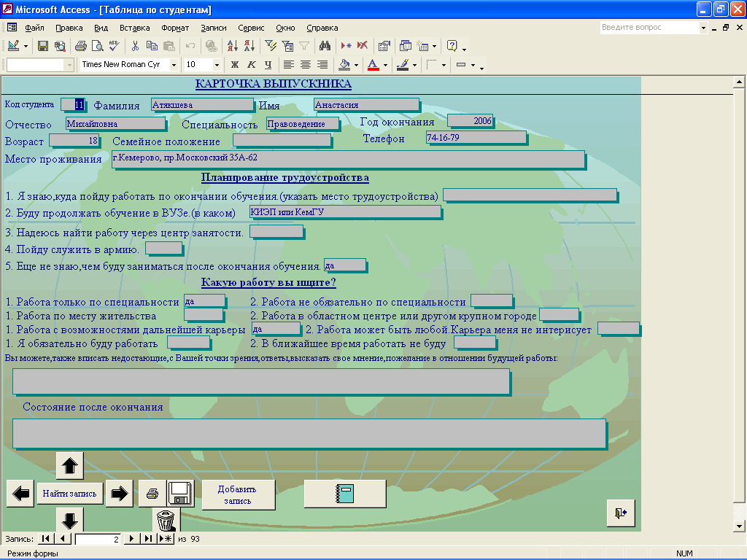Click the Найти запись button
The height and width of the screenshot is (560, 747).
69,494
